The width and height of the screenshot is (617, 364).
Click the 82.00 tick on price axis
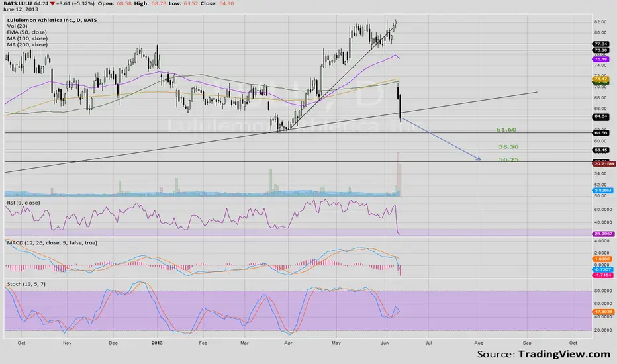click(600, 22)
